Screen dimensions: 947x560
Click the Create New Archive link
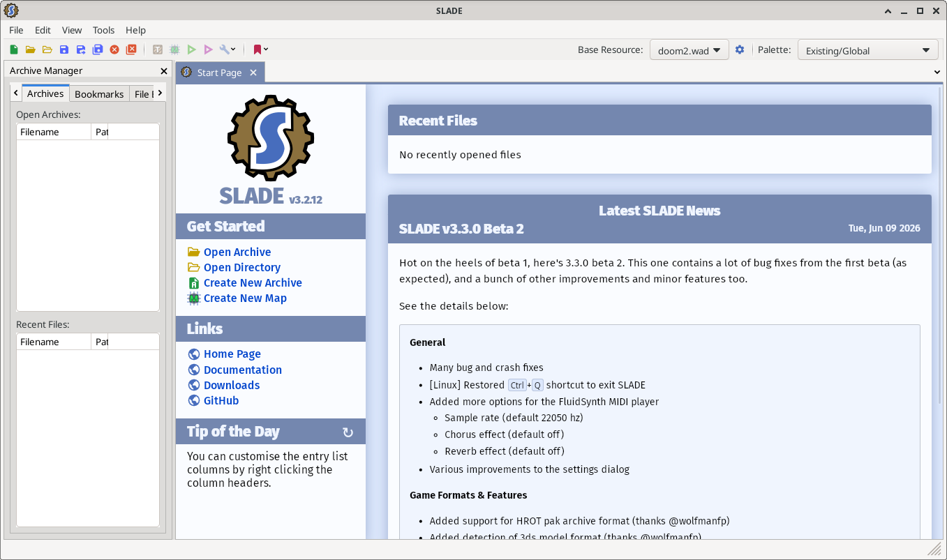tap(253, 282)
